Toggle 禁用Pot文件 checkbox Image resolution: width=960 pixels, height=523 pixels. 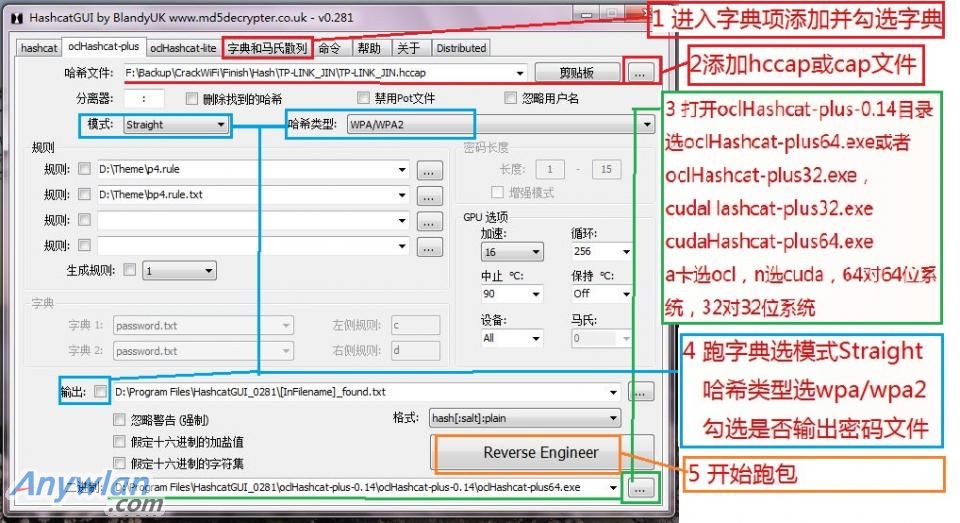364,97
